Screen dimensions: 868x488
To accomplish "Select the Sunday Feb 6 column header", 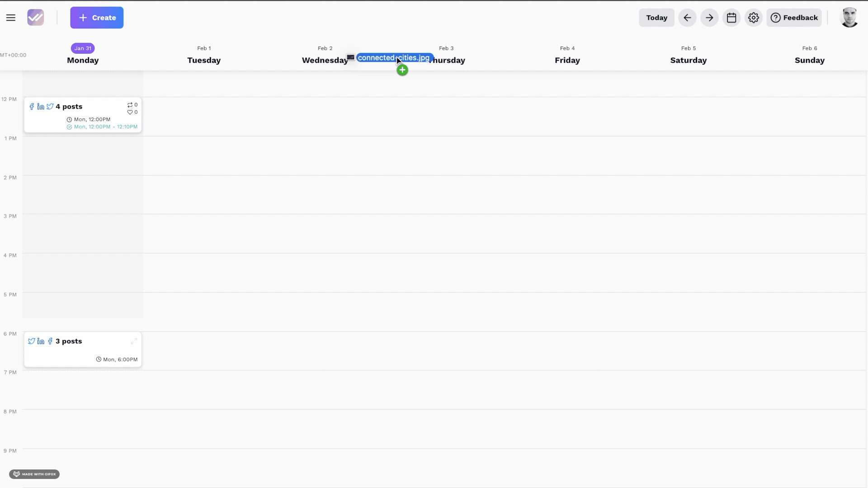I will tap(809, 55).
